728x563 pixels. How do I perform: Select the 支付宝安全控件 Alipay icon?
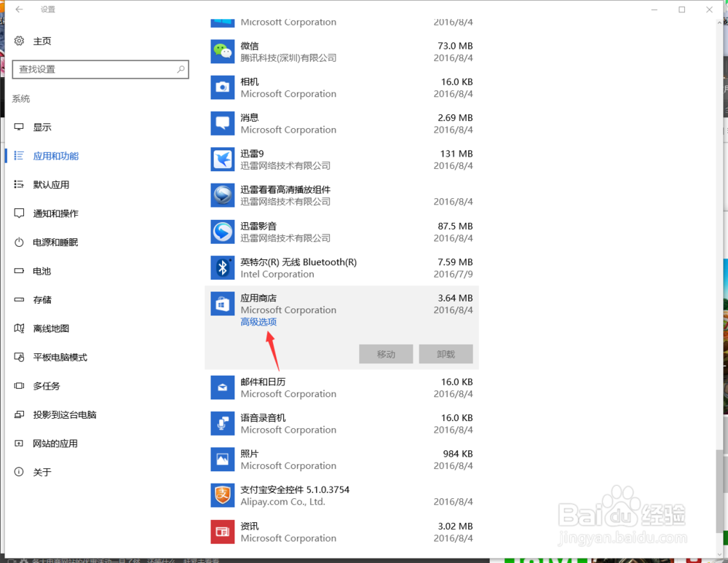[x=222, y=495]
